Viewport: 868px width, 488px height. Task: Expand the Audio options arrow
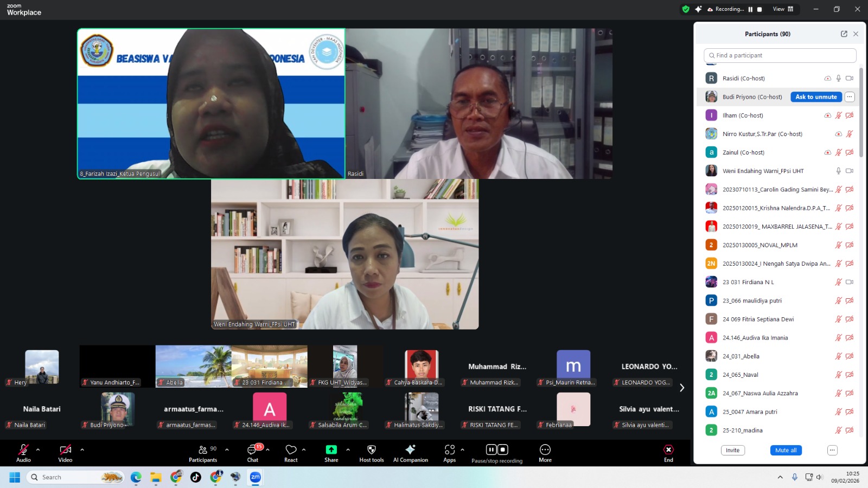pyautogui.click(x=38, y=450)
